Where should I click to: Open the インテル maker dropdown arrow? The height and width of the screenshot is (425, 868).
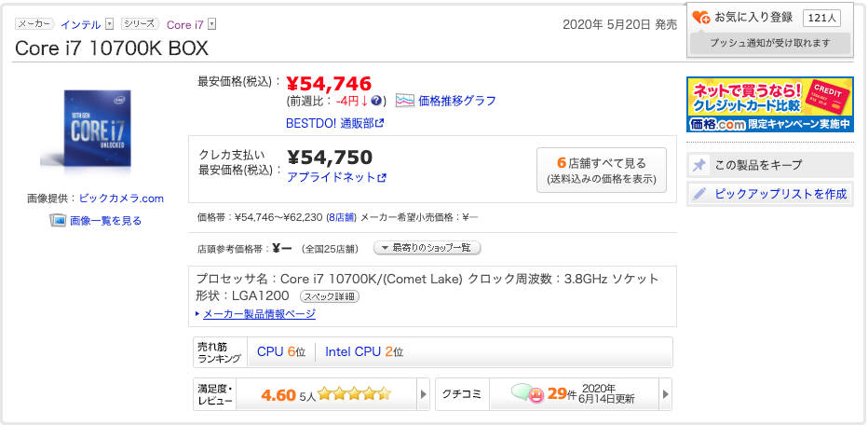tap(109, 24)
